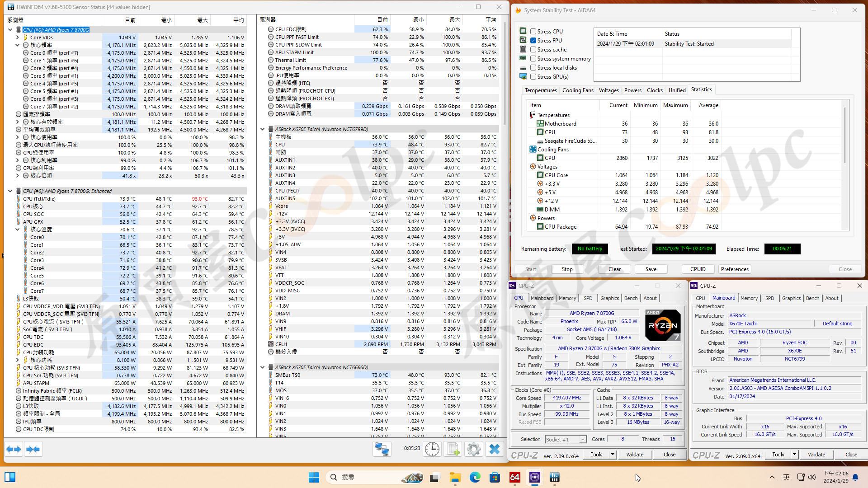Uncheck Stress FPU checkbox
868x488 pixels.
tap(533, 40)
